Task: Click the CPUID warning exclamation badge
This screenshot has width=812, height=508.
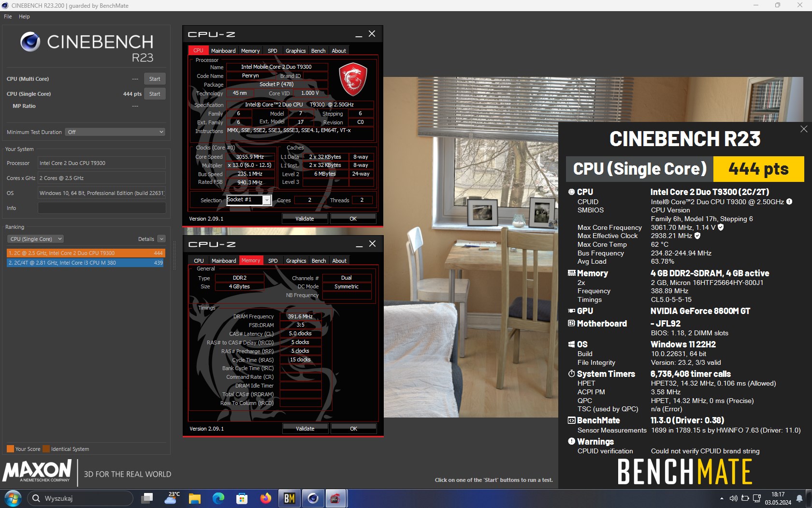Action: click(789, 202)
